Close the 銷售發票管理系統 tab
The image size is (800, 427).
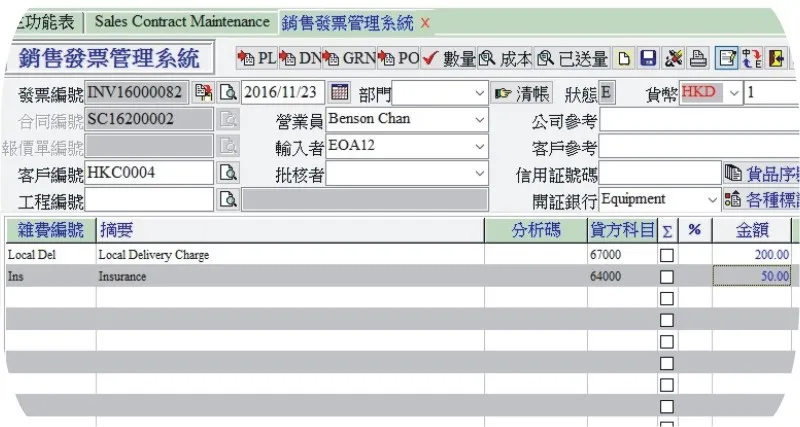click(x=425, y=22)
